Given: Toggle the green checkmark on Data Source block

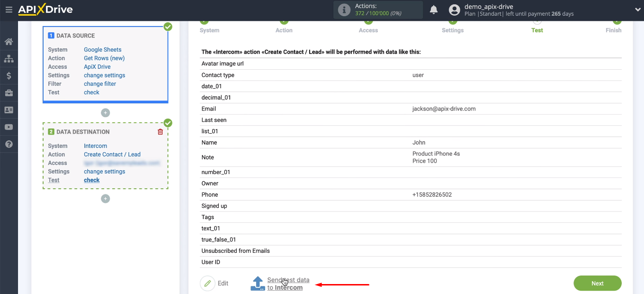Looking at the screenshot, I should coord(168,27).
